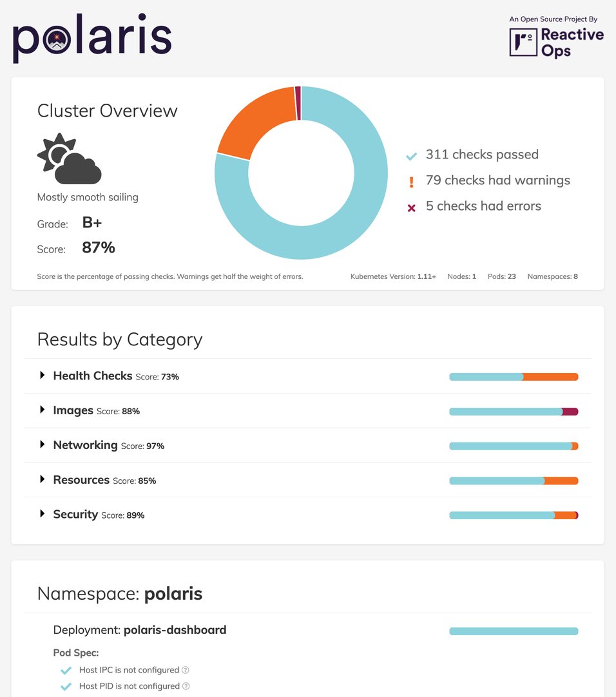This screenshot has width=616, height=697.
Task: Click the polaris-dashboard deployment progress bar
Action: click(514, 631)
